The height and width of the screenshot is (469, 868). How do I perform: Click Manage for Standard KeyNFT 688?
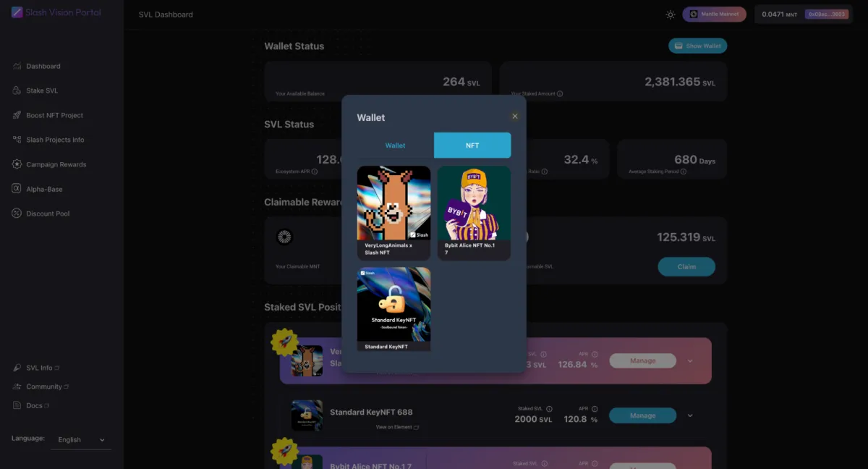pyautogui.click(x=642, y=415)
